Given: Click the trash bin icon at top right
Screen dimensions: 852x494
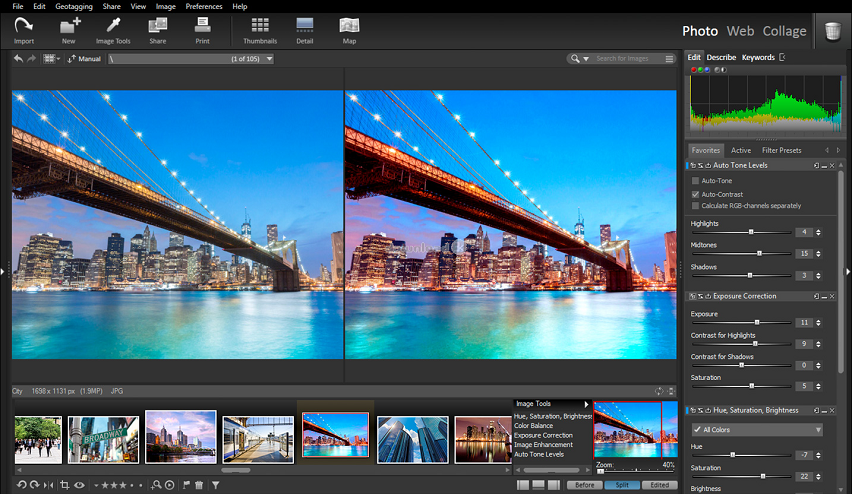Looking at the screenshot, I should (x=832, y=31).
